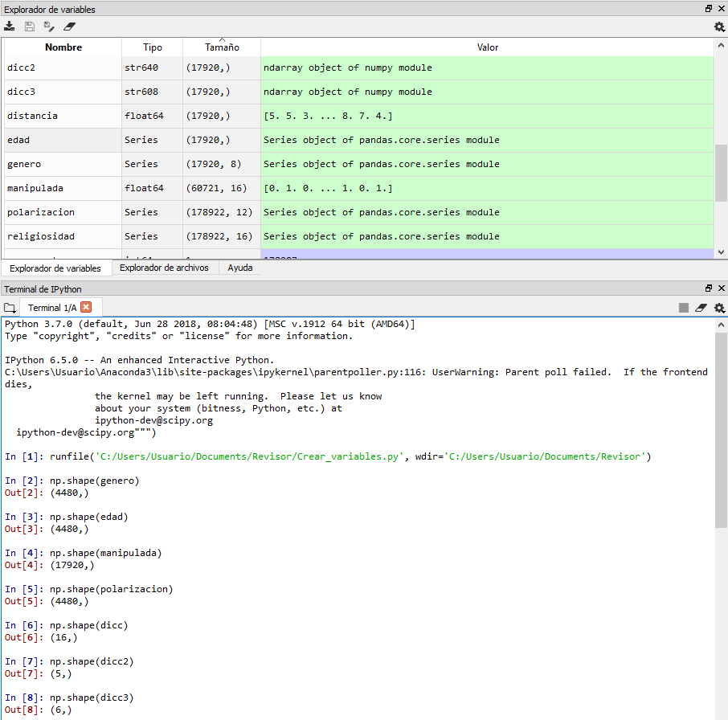The width and height of the screenshot is (728, 720).
Task: Click the Import data icon in Variable Explorer
Action: (10, 27)
